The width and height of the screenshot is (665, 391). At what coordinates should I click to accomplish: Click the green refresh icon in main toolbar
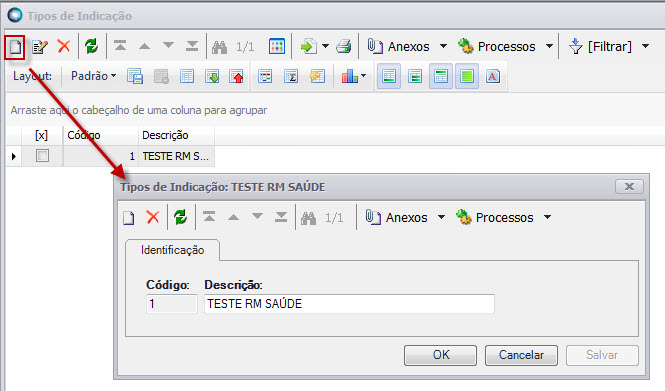pos(91,46)
